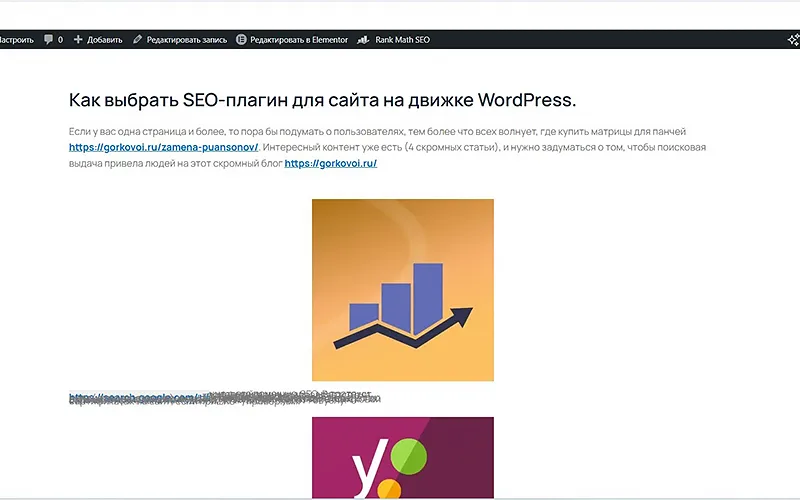Open the https://gorkovoi.ru/ blog link

331,163
